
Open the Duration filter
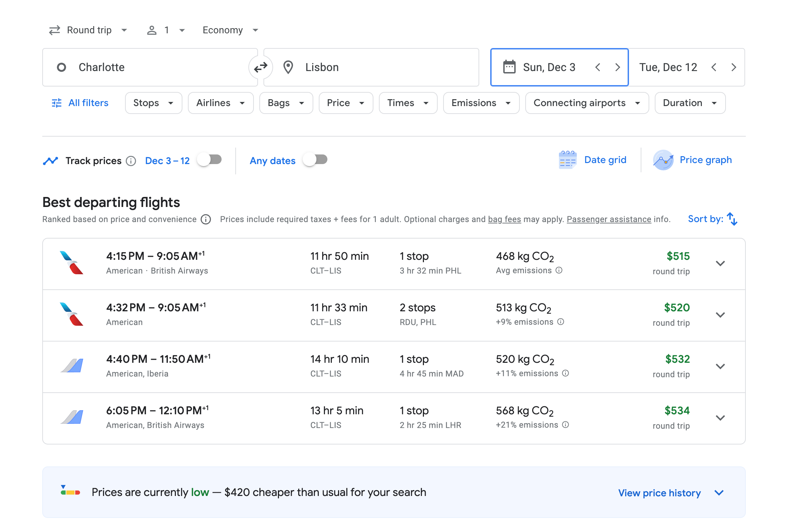pyautogui.click(x=690, y=103)
